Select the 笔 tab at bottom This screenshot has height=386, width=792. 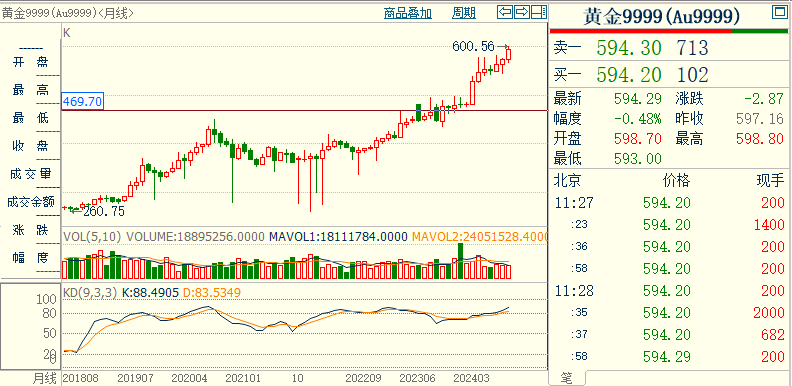tap(567, 378)
